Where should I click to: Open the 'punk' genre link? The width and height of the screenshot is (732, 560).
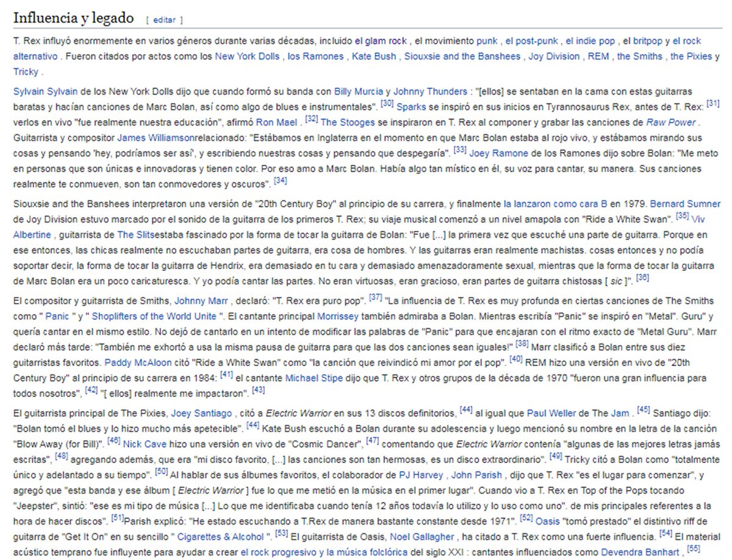click(x=487, y=41)
